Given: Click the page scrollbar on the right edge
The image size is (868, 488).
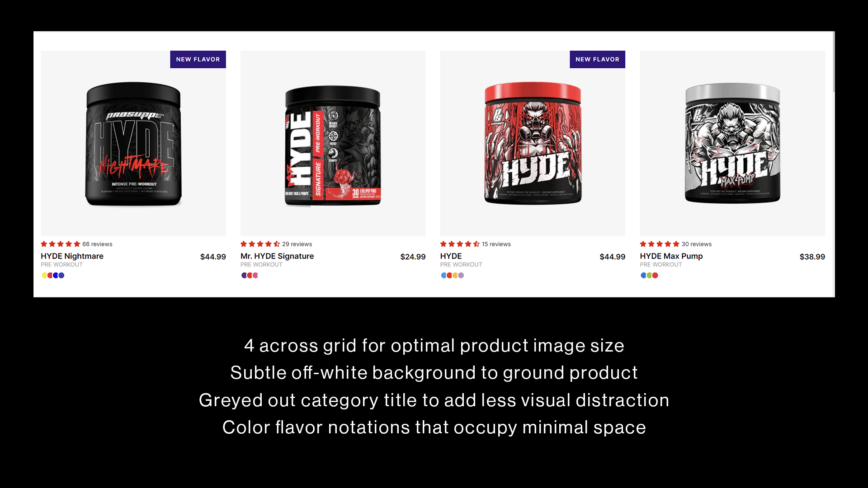Looking at the screenshot, I should click(x=833, y=62).
